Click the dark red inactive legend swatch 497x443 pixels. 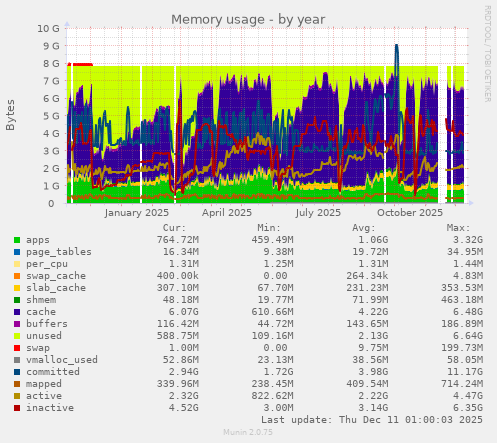(x=17, y=408)
